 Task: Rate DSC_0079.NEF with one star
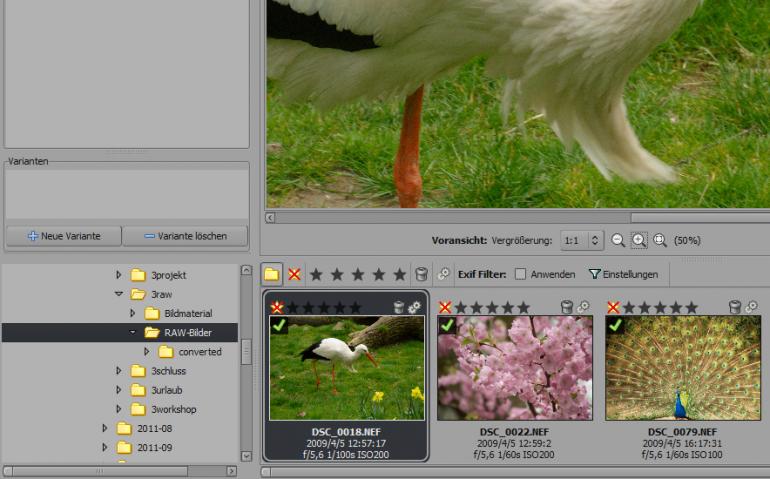pyautogui.click(x=629, y=308)
